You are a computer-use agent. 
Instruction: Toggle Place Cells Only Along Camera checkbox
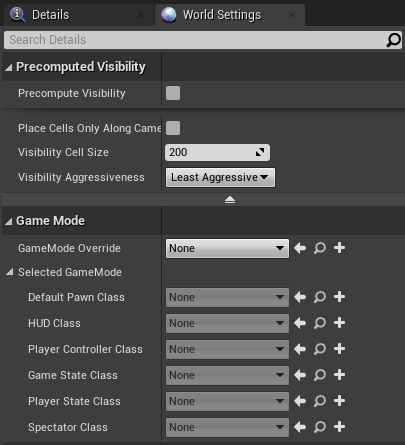click(173, 128)
